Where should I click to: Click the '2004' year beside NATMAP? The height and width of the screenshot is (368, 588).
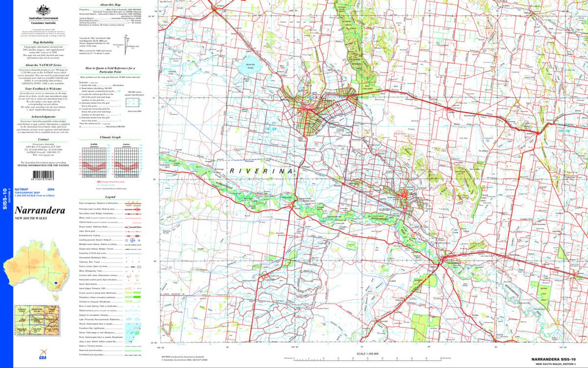(51, 189)
